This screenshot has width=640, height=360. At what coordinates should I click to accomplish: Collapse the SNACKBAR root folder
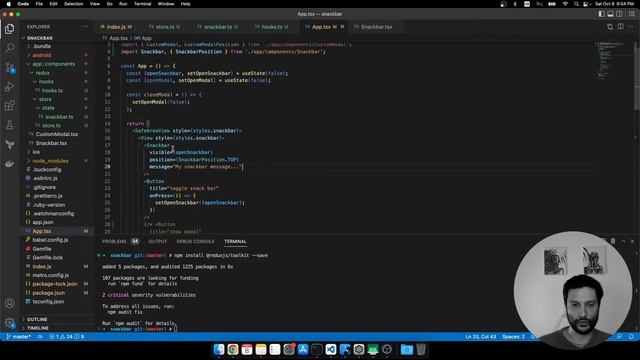point(39,38)
